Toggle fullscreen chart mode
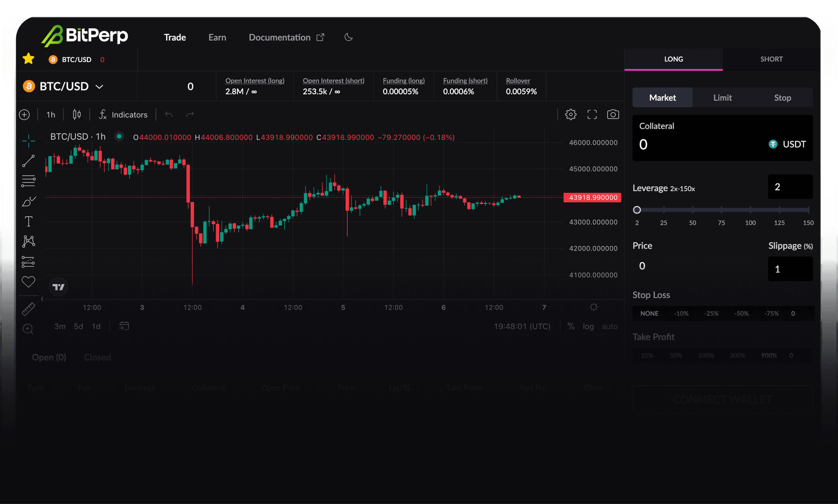 click(592, 114)
